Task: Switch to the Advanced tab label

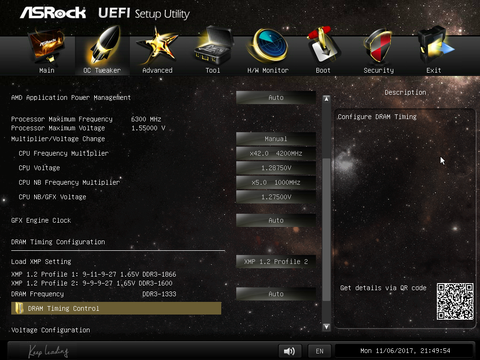Action: (x=157, y=70)
